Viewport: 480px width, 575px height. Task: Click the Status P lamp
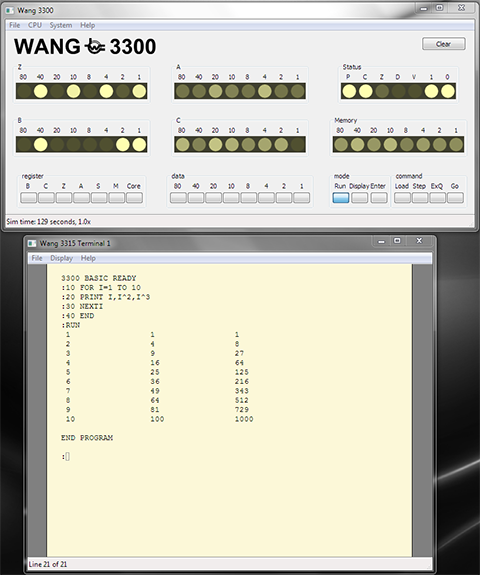[349, 91]
